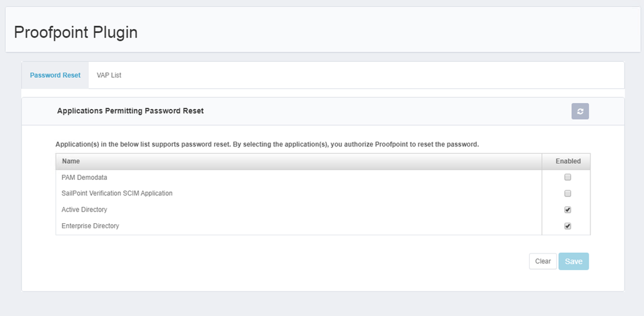Enable SailPoint Verification SCIM Application checkbox
644x316 pixels.
(x=567, y=193)
